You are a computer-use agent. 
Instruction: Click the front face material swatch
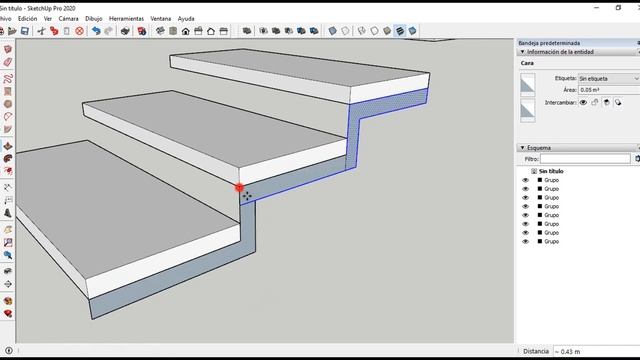click(x=527, y=85)
